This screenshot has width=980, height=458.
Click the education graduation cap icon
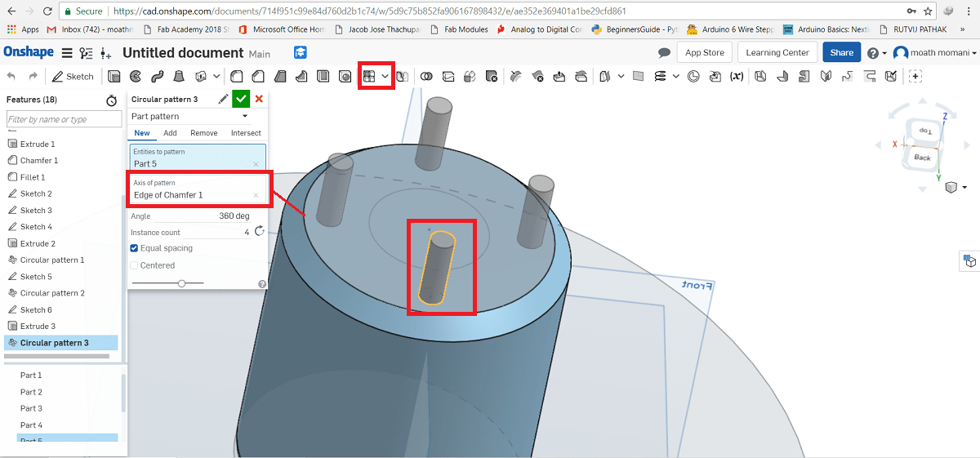click(301, 52)
